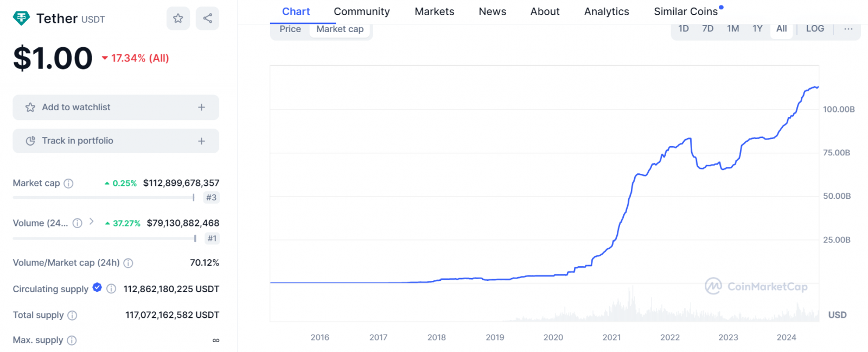The height and width of the screenshot is (352, 868).
Task: Switch to the Analytics tab
Action: point(606,11)
